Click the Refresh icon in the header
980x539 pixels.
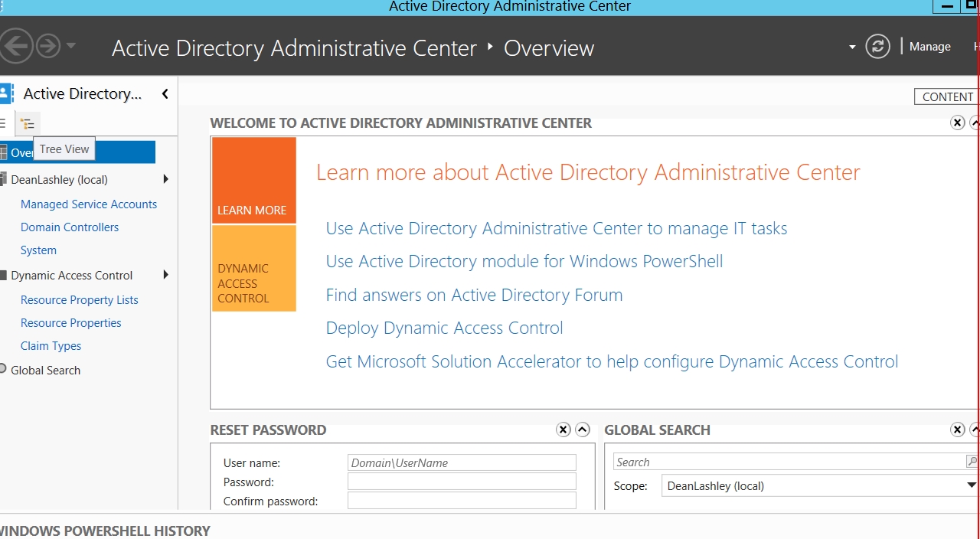(877, 47)
